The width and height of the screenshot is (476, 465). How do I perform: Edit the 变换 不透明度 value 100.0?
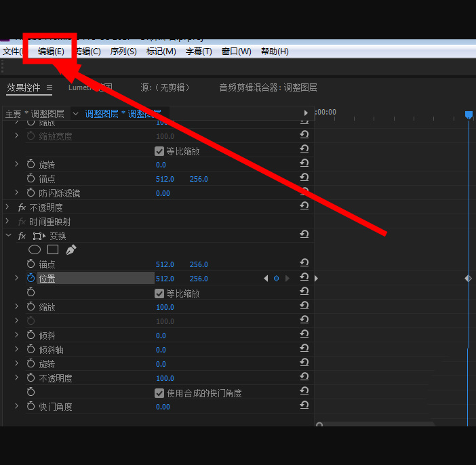click(165, 378)
